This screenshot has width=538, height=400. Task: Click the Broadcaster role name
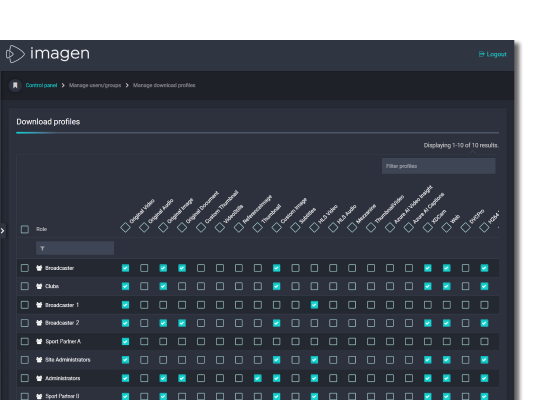click(x=59, y=268)
